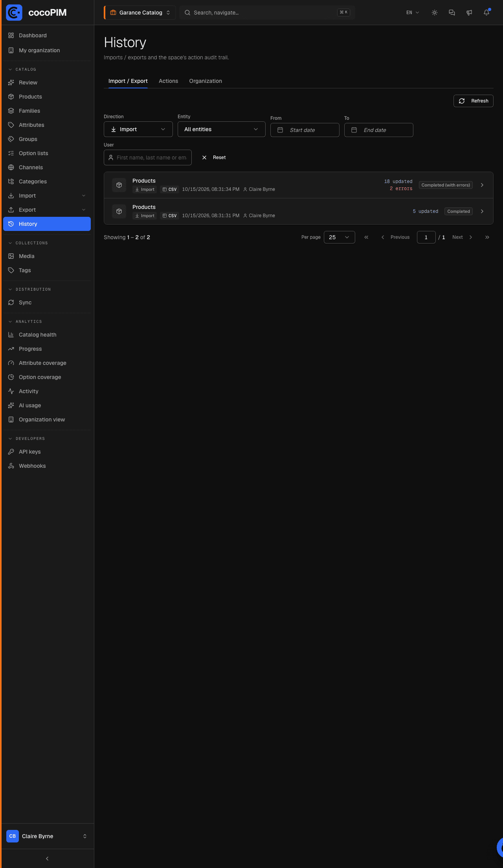Click the cocoPIM logo icon
Viewport: 503px width, 868px height.
point(14,13)
